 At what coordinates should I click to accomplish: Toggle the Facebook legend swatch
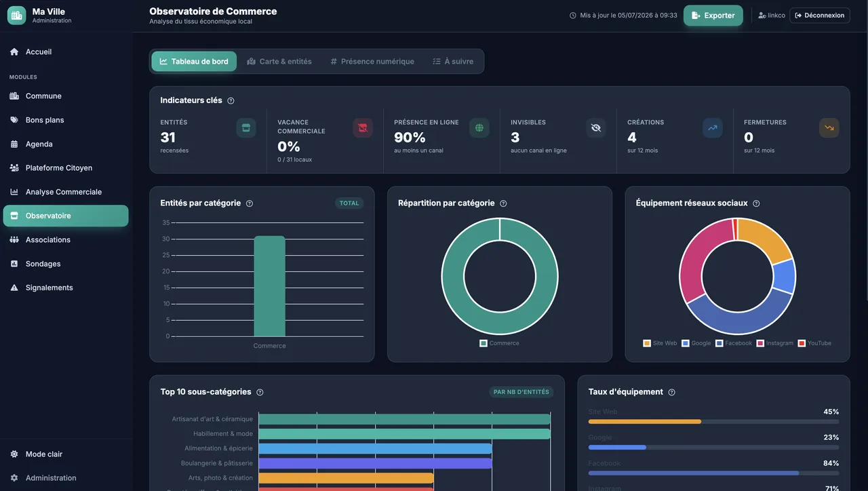(x=719, y=343)
